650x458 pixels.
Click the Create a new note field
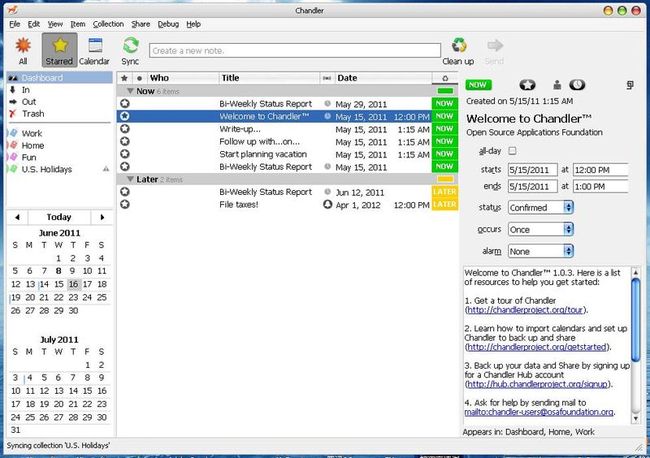tap(295, 51)
